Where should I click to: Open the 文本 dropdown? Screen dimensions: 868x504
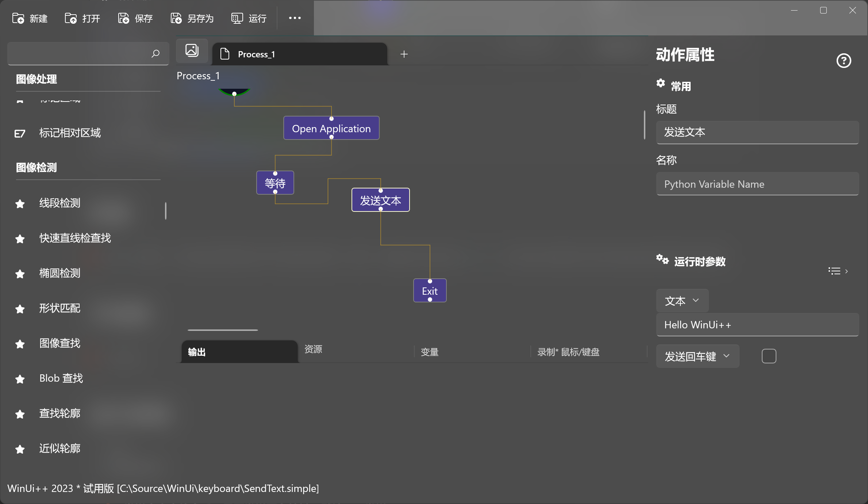pos(682,301)
